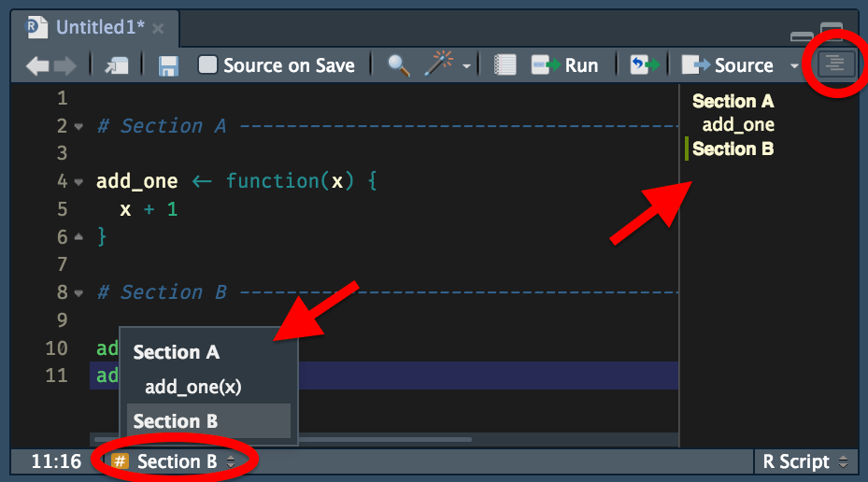The image size is (868, 482).
Task: Switch to Untitled1* tab
Action: (x=100, y=27)
